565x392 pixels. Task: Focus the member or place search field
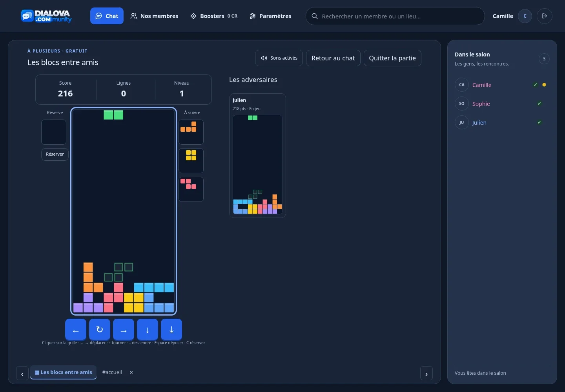[x=395, y=16]
